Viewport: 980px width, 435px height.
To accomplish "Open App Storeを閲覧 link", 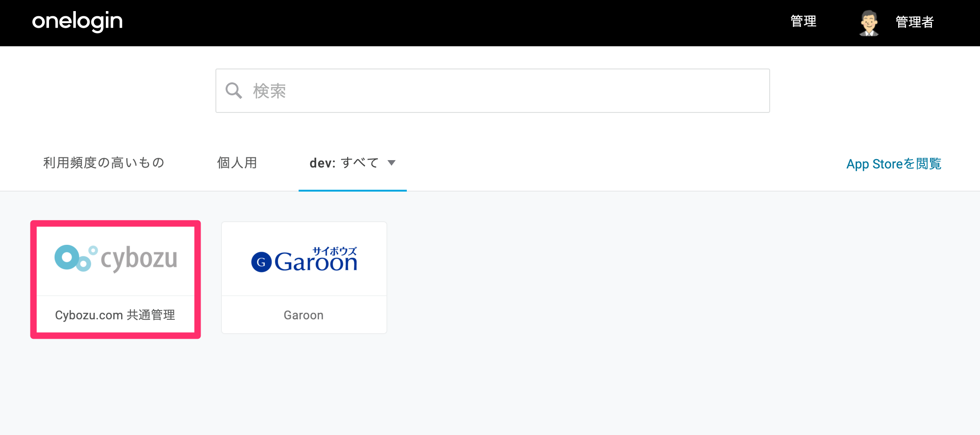I will (x=894, y=164).
